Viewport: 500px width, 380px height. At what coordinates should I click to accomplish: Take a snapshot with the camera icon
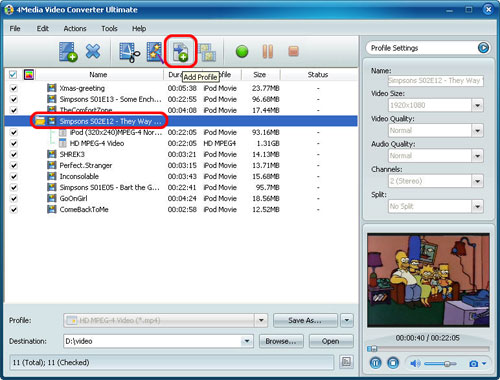473,364
